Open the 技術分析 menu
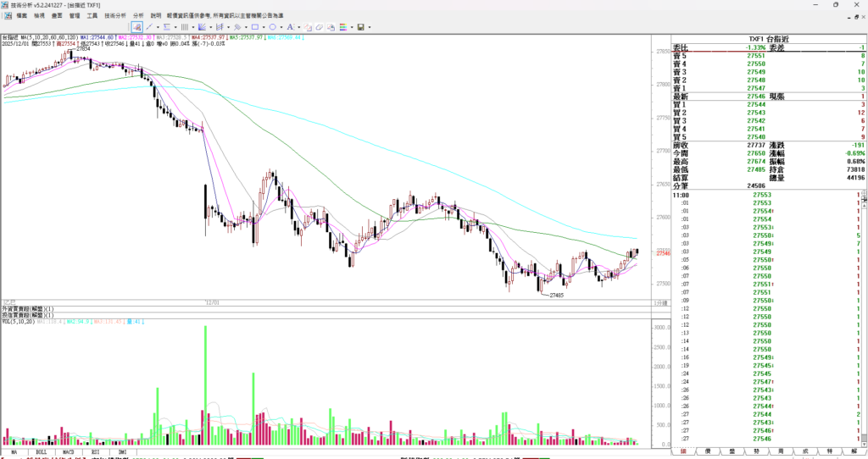This screenshot has width=868, height=459. (x=115, y=15)
